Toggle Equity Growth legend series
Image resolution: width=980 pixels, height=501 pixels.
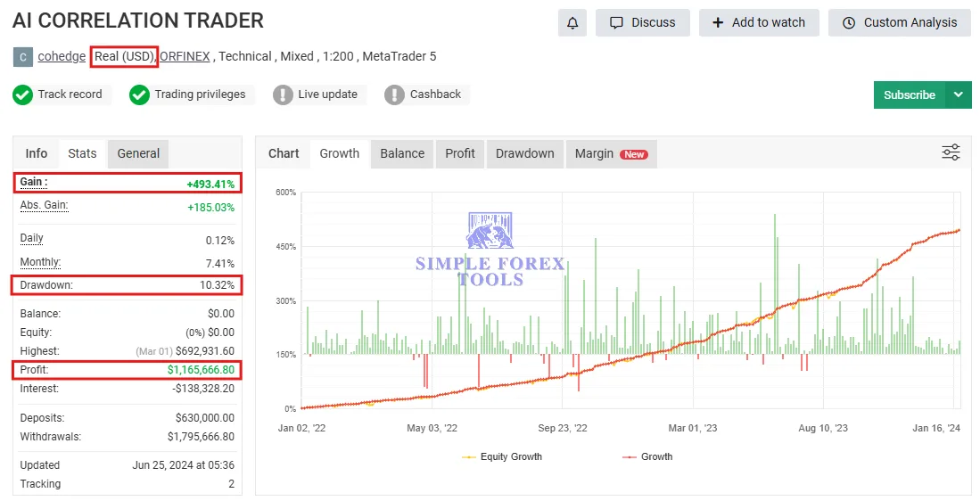tap(503, 456)
